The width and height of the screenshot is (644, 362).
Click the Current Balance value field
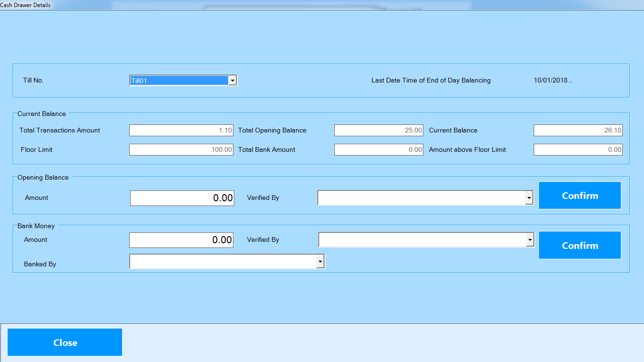coord(578,131)
